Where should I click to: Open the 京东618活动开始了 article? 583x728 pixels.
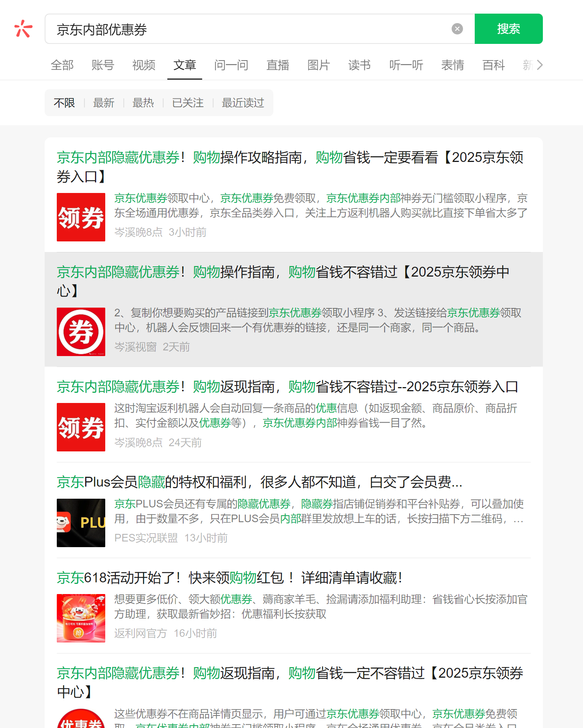coord(229,578)
